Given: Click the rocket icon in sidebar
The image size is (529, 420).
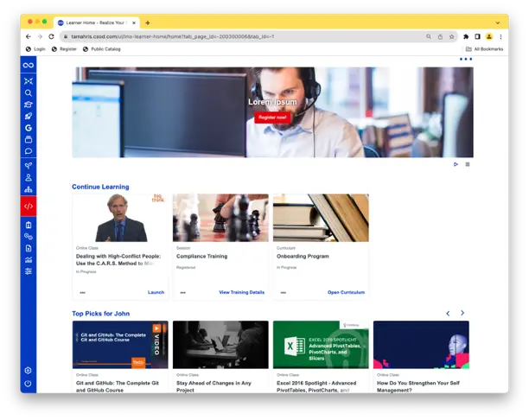Looking at the screenshot, I should click(x=29, y=116).
